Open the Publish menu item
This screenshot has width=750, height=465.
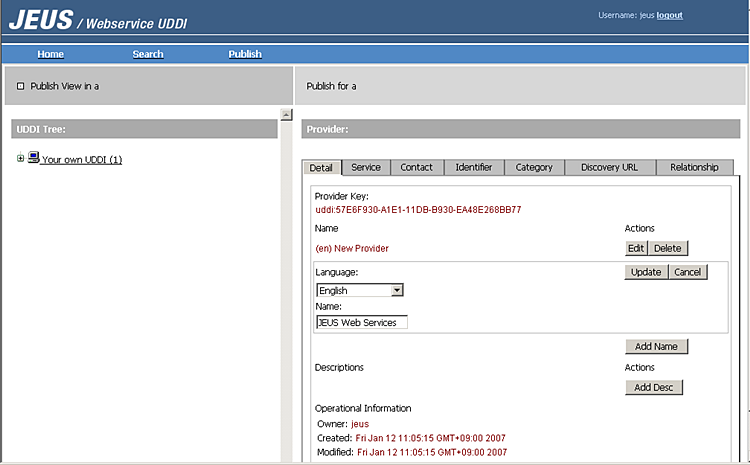pos(245,54)
